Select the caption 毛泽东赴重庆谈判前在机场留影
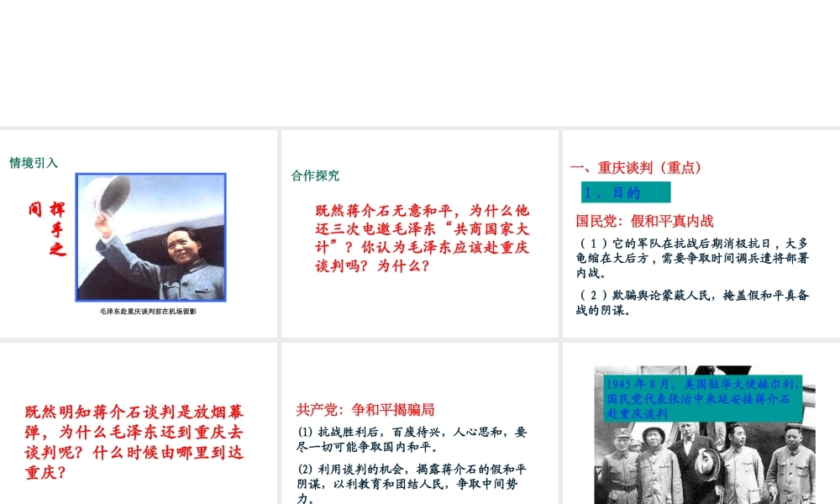The height and width of the screenshot is (504, 840). click(x=148, y=311)
